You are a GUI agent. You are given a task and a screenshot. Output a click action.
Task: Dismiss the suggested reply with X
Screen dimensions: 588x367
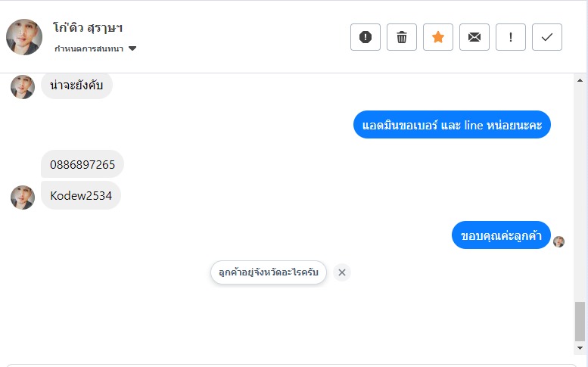[x=342, y=272]
